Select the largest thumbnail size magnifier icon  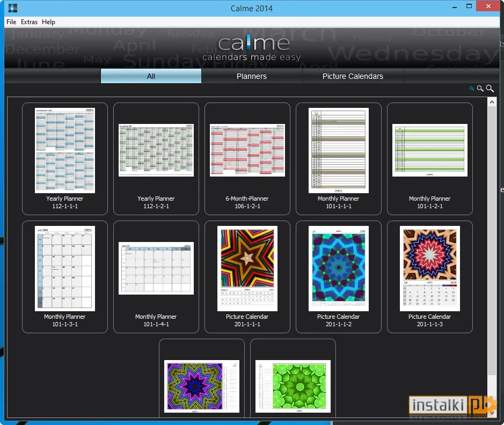(x=490, y=89)
